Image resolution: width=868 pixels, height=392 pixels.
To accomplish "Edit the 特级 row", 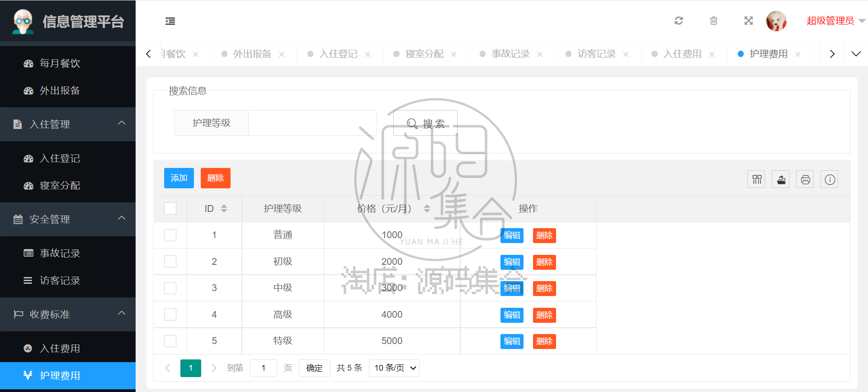I will (512, 341).
